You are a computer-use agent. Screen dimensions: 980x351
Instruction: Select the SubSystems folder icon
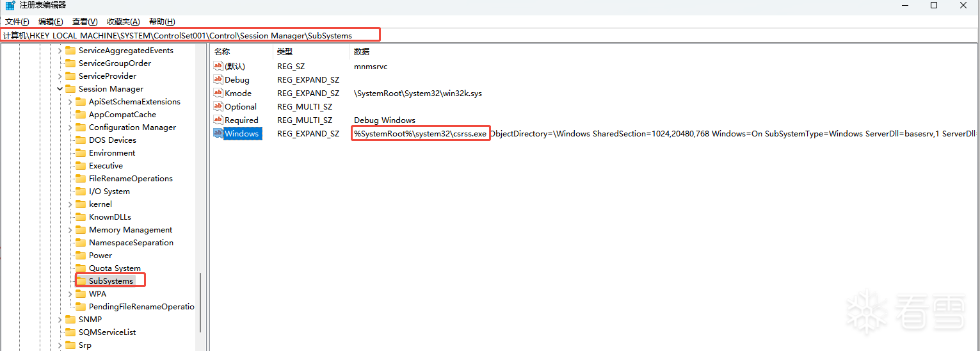81,281
